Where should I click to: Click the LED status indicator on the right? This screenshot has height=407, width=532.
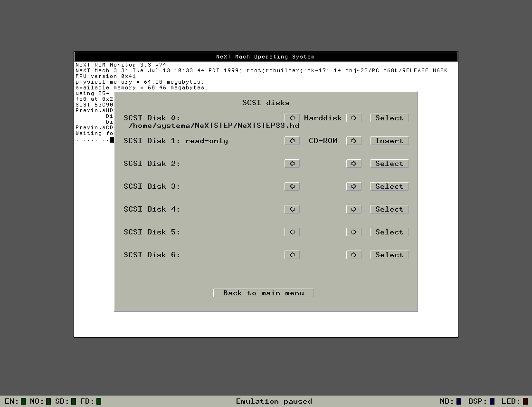coord(525,401)
